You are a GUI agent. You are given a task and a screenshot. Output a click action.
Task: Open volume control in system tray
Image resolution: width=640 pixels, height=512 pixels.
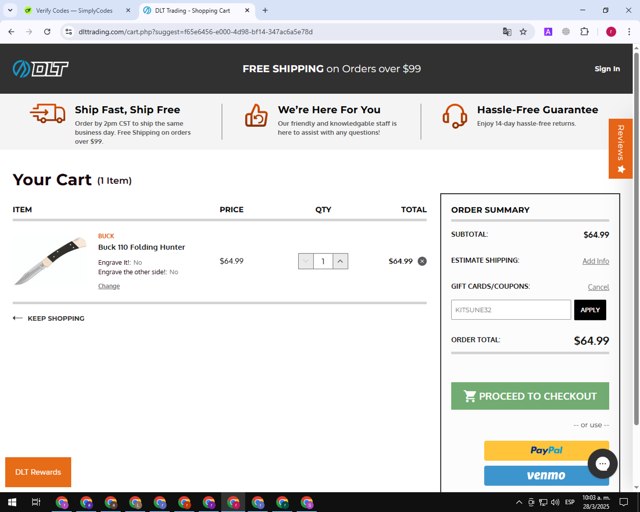555,502
